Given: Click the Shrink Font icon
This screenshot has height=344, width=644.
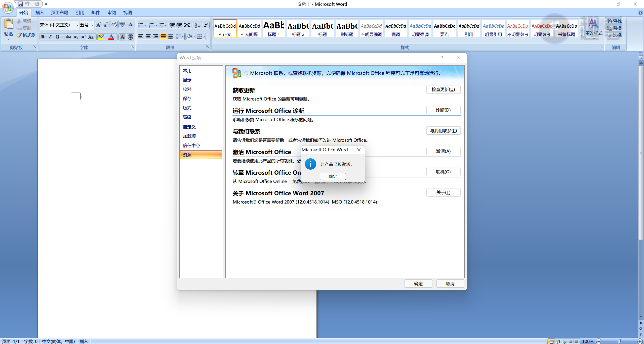Looking at the screenshot, I should point(106,25).
